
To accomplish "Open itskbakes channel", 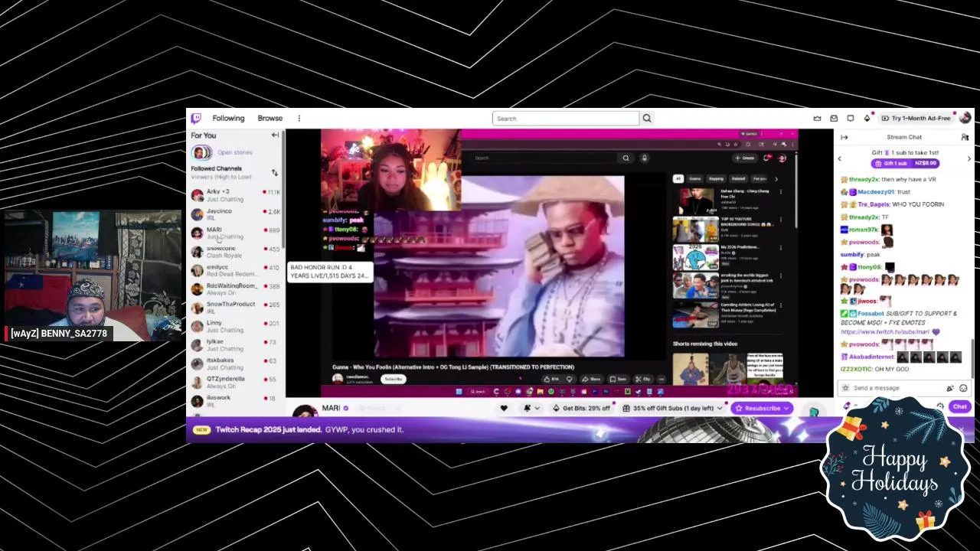I will click(236, 364).
